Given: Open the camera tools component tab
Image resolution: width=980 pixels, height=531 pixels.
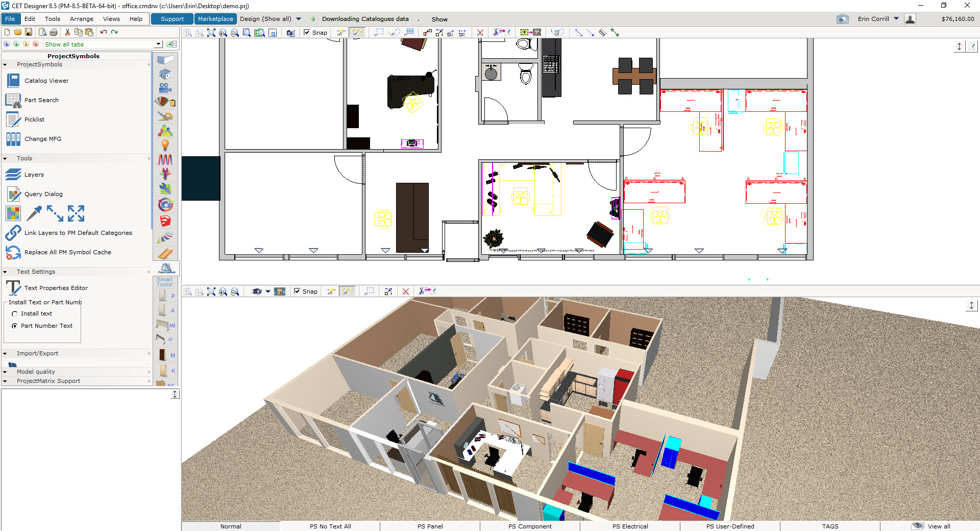Looking at the screenshot, I should point(165,88).
